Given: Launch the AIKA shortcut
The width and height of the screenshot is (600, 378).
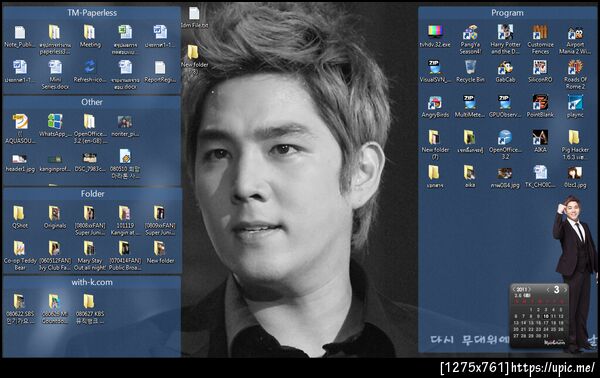Looking at the screenshot, I should coord(540,141).
